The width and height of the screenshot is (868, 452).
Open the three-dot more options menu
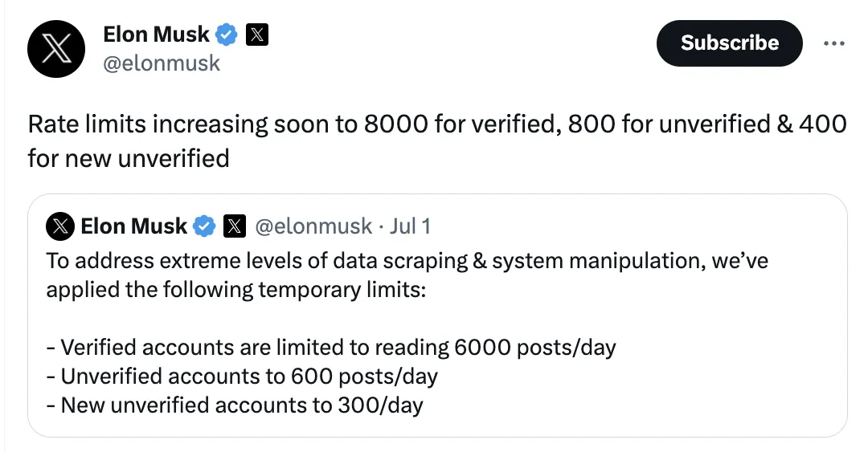tap(834, 43)
